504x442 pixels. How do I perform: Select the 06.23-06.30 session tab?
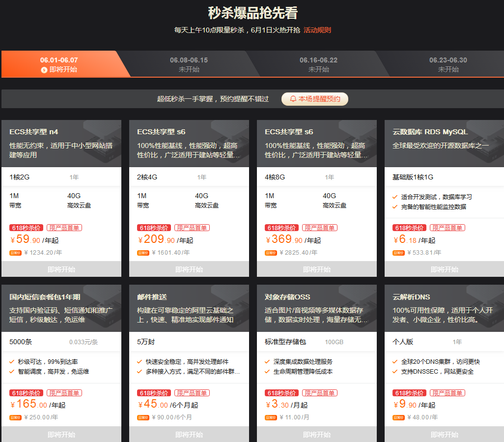pyautogui.click(x=448, y=64)
